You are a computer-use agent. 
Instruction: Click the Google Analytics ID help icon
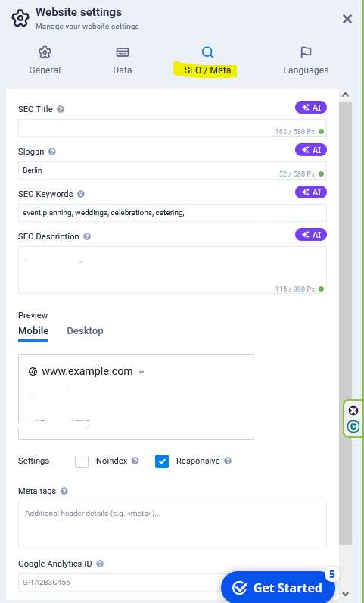point(100,564)
